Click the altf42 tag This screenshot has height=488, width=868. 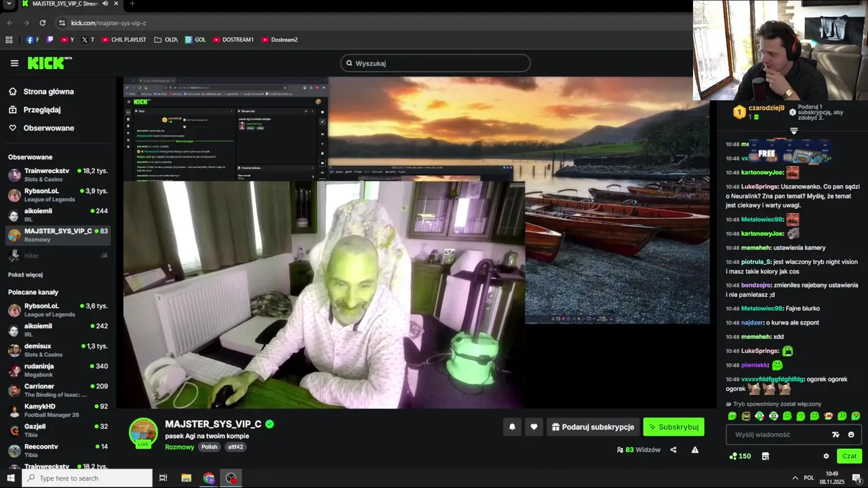tap(235, 447)
